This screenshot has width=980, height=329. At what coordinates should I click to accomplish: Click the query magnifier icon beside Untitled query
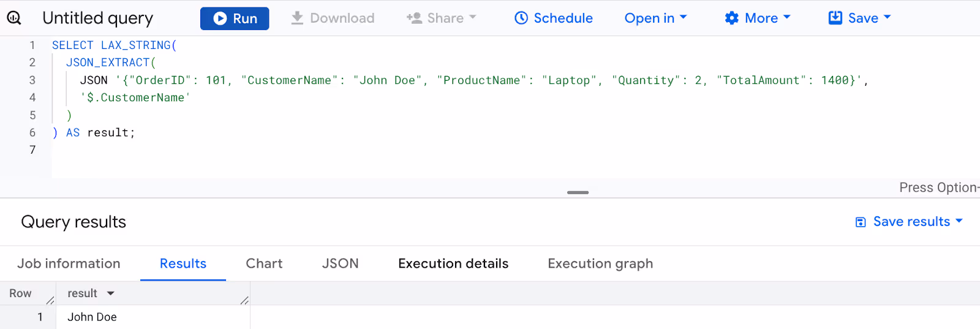click(x=14, y=18)
